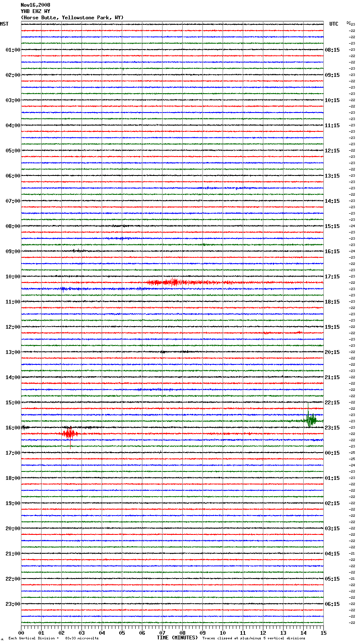Click the 'MST' column header
The width and height of the screenshot is (357, 644).
pyautogui.click(x=4, y=24)
